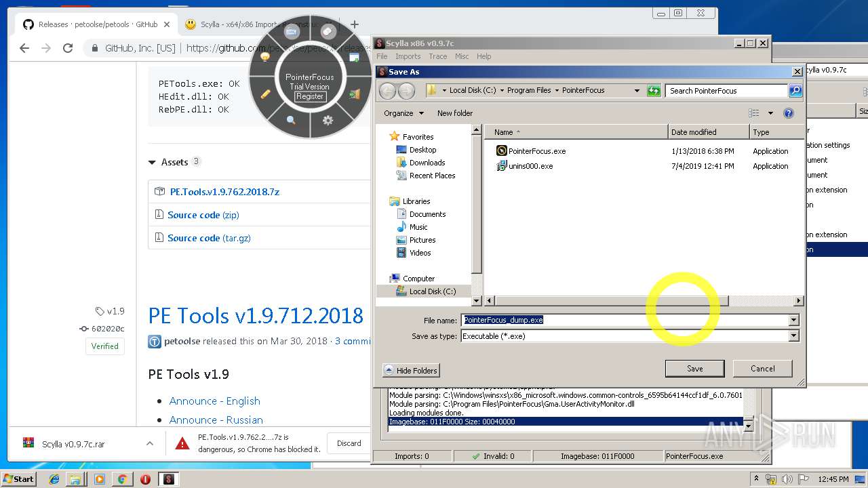Click the search magnifier in Save As
868x488 pixels.
pyautogui.click(x=795, y=90)
